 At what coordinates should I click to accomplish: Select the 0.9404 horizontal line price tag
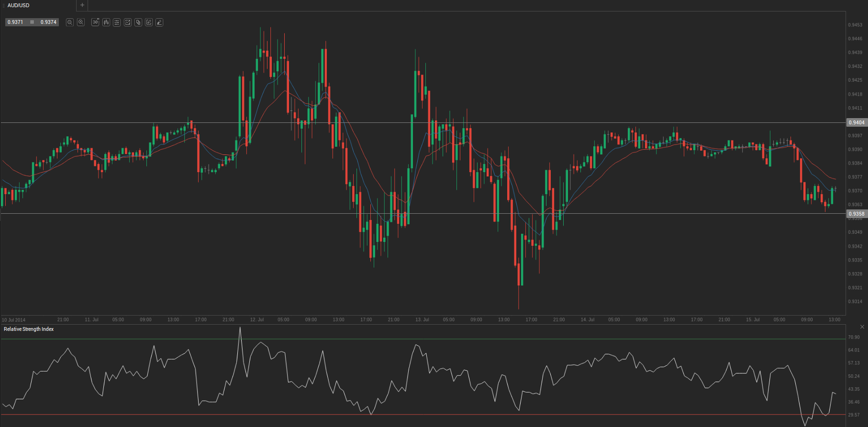857,122
